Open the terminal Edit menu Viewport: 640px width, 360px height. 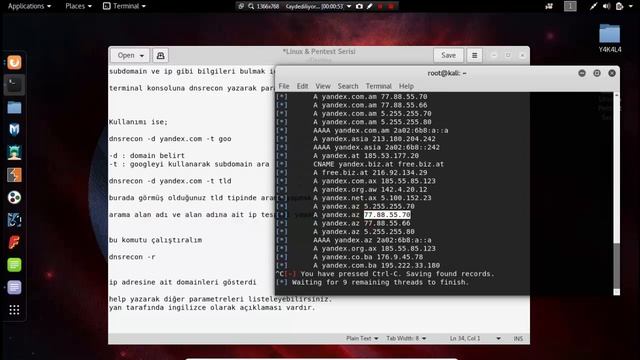tap(302, 86)
